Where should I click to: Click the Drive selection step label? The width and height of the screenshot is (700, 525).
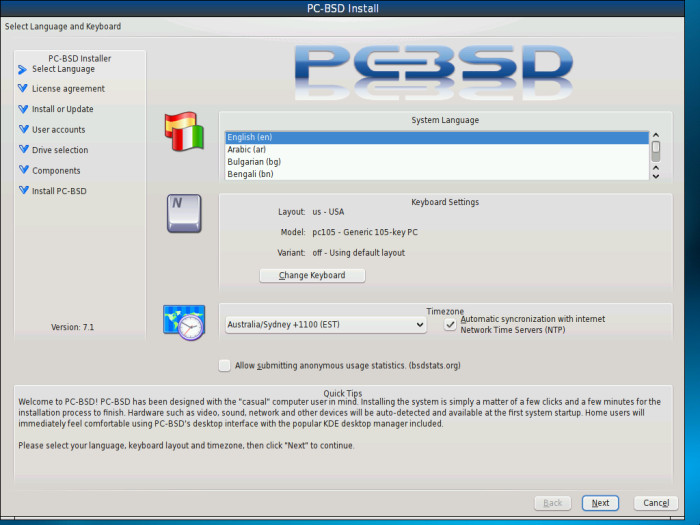click(60, 150)
